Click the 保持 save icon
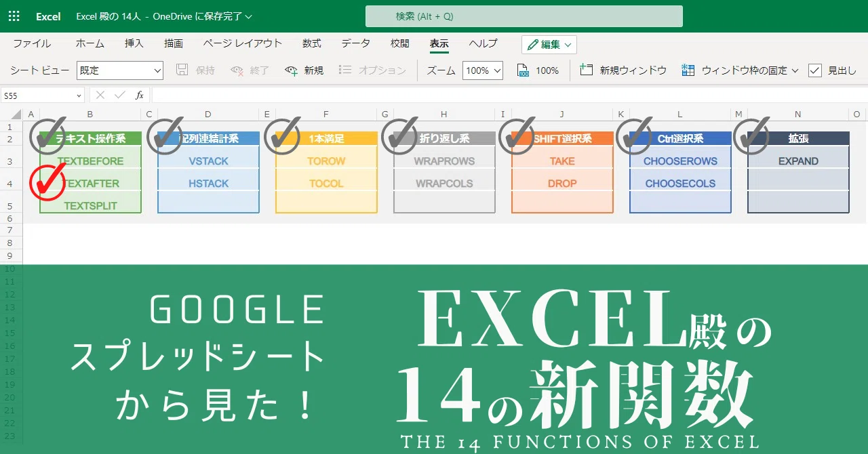 (182, 70)
